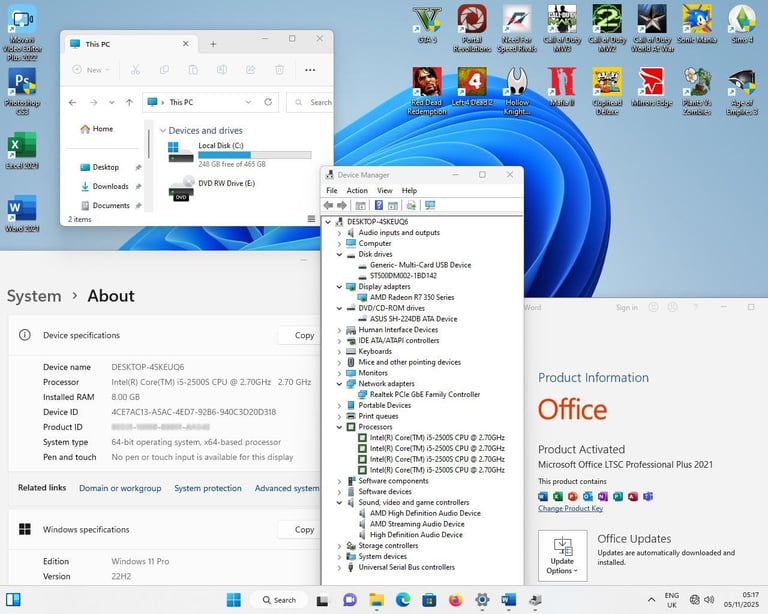Click the File Explorer search box
768x614 pixels.
coord(310,102)
